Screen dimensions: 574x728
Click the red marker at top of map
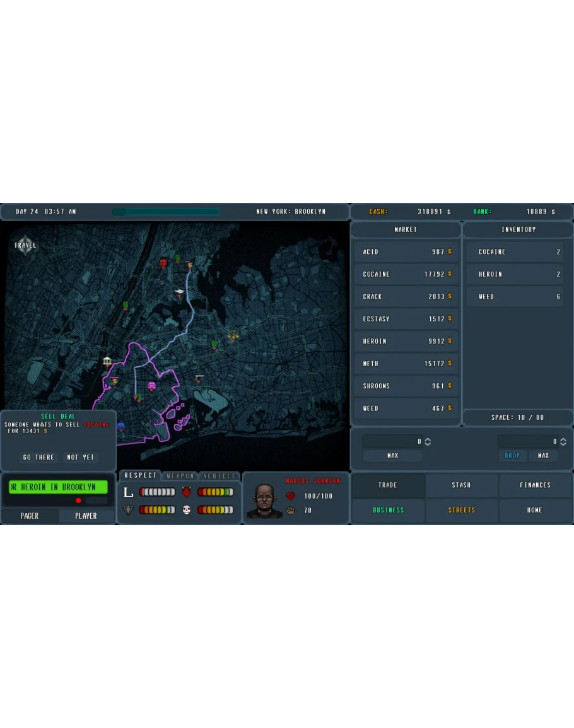click(x=163, y=263)
